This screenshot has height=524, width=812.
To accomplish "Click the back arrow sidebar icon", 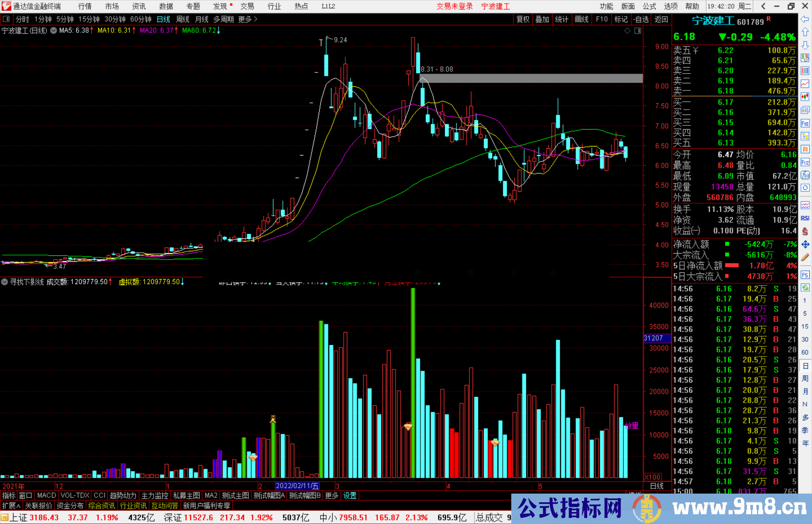I will pyautogui.click(x=805, y=19).
